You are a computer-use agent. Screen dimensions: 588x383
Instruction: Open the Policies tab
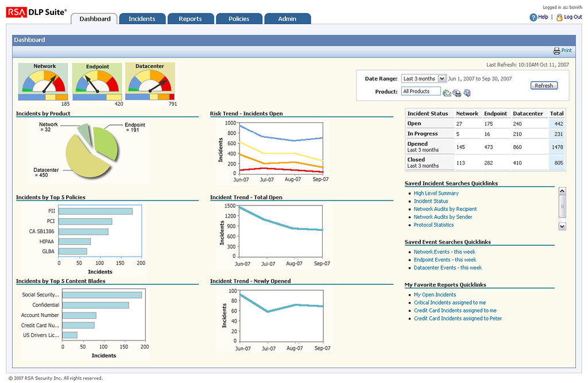click(x=239, y=19)
